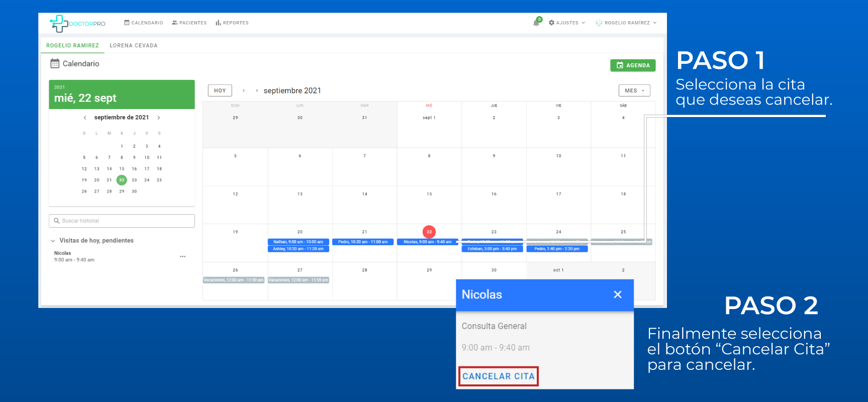Click the HOY button
Viewport: 868px width, 402px height.
pyautogui.click(x=220, y=90)
